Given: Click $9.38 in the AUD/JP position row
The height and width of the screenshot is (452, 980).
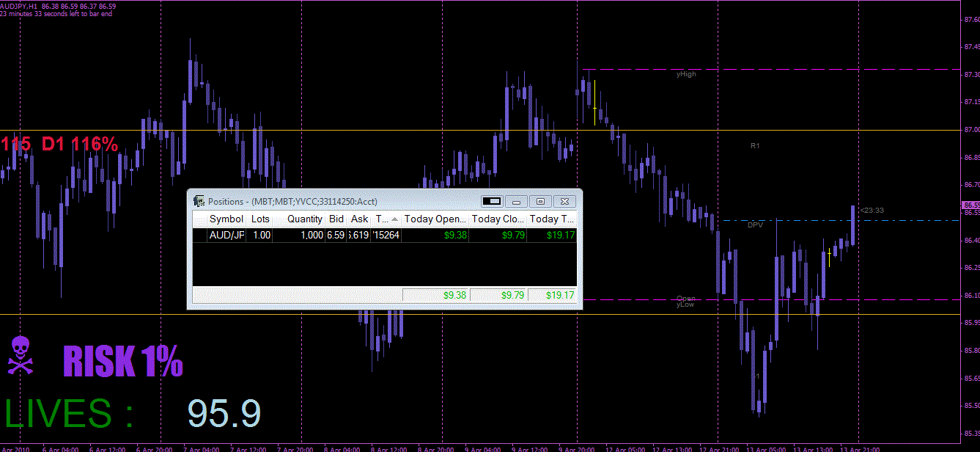Looking at the screenshot, I should tap(454, 236).
